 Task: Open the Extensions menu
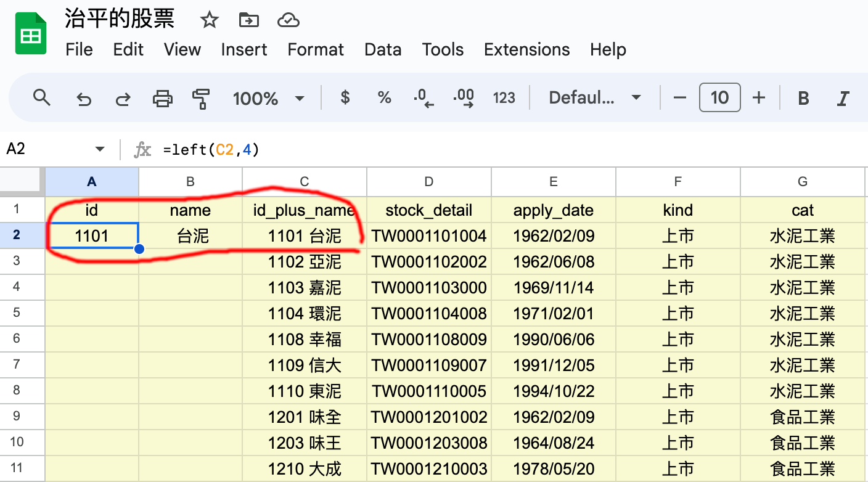click(x=526, y=49)
